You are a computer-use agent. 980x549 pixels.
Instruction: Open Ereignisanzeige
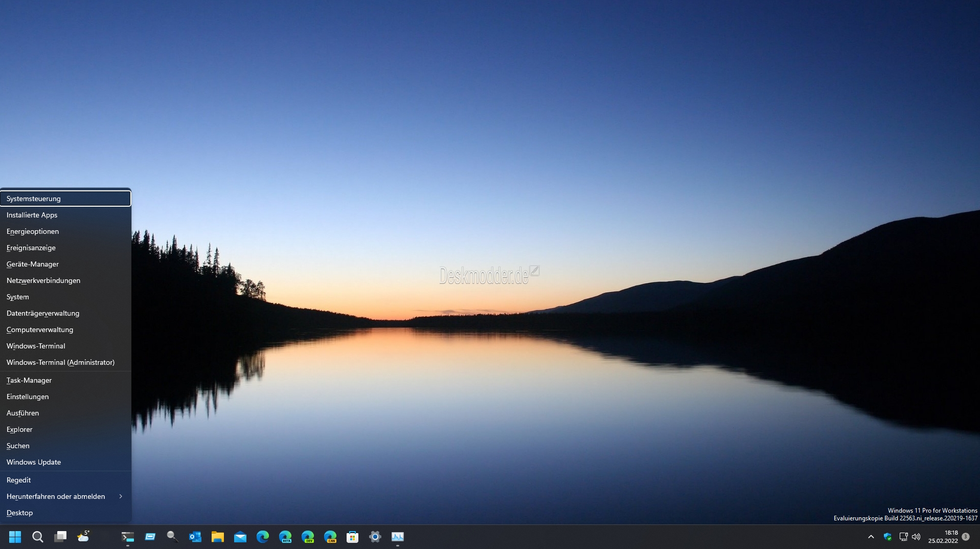(65, 248)
